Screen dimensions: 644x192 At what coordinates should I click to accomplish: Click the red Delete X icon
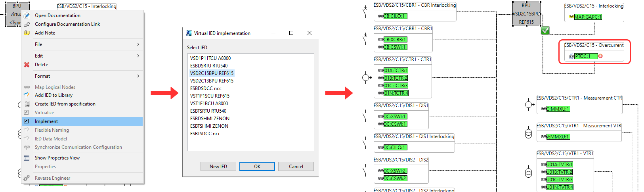pos(27,65)
